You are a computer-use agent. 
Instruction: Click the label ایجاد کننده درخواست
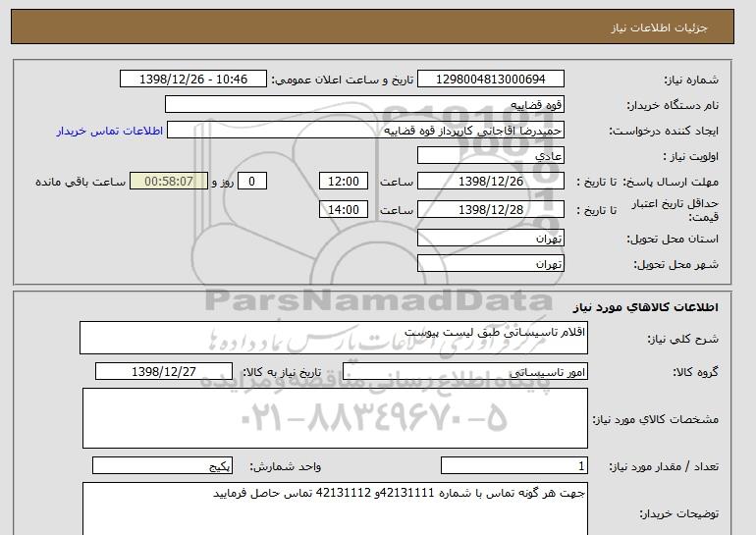[664, 131]
